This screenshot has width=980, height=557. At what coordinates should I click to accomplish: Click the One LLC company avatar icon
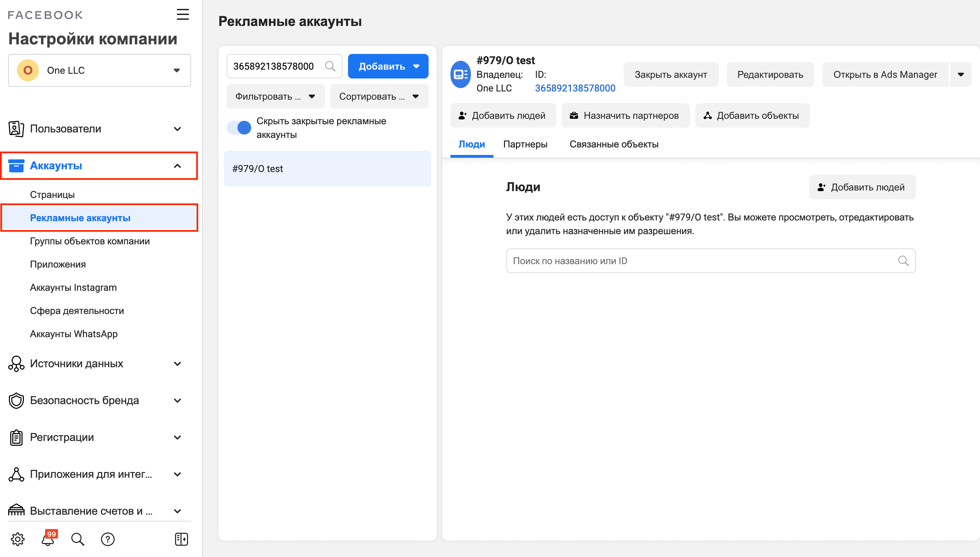coord(28,70)
